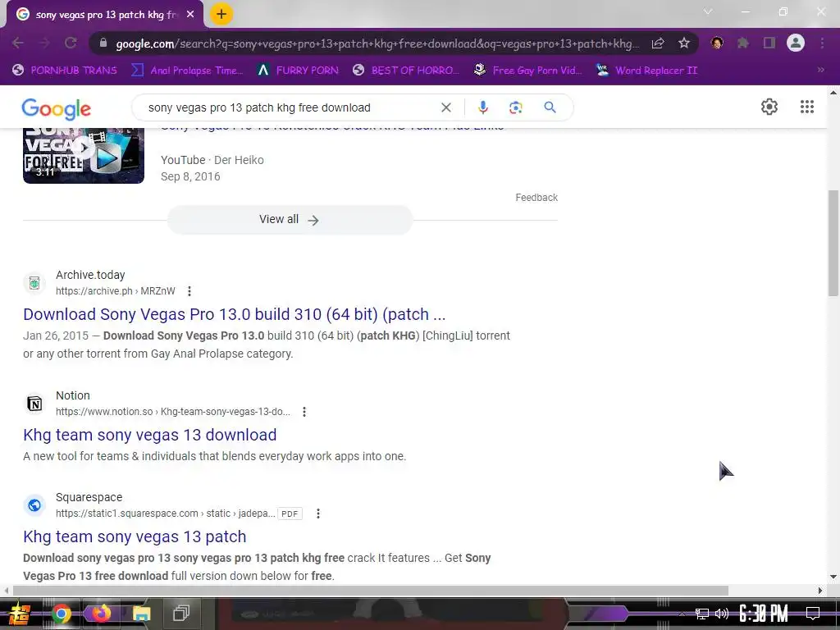Image resolution: width=840 pixels, height=630 pixels.
Task: Open Khg team sony vegas 13 patch link
Action: tap(135, 536)
